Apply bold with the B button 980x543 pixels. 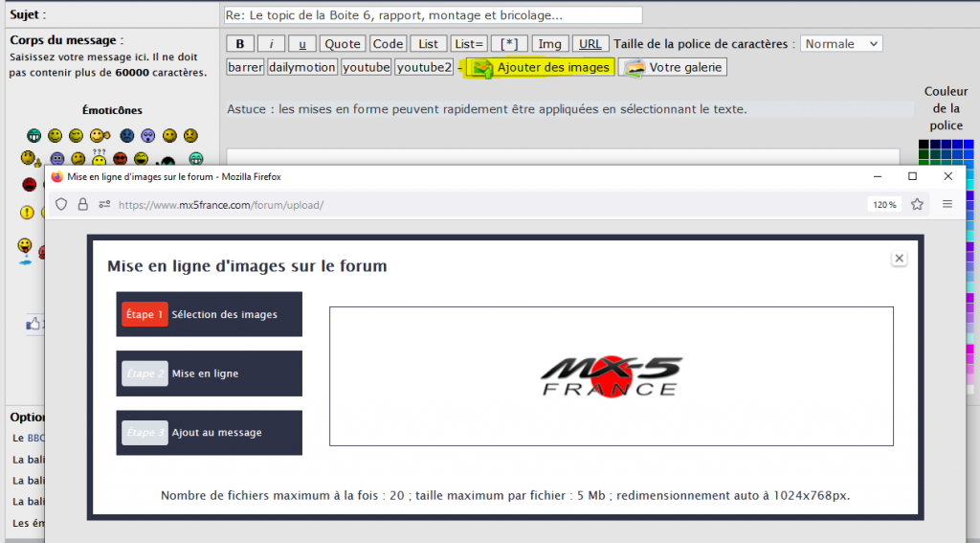tap(240, 44)
